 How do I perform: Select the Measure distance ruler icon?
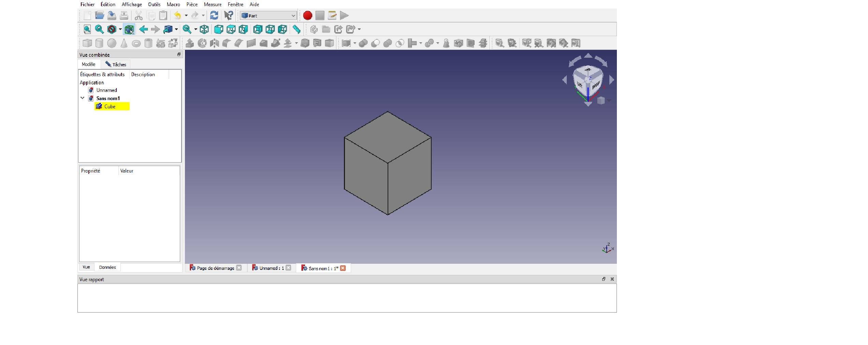(x=296, y=29)
